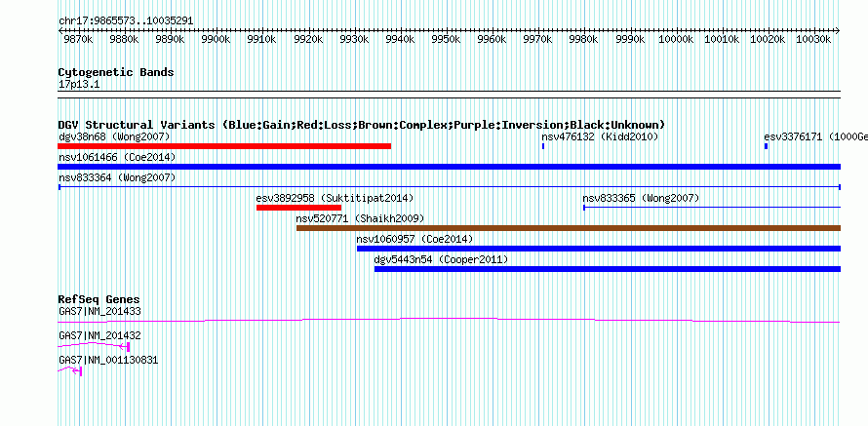Click the 9880k ruler tick label

(124, 40)
